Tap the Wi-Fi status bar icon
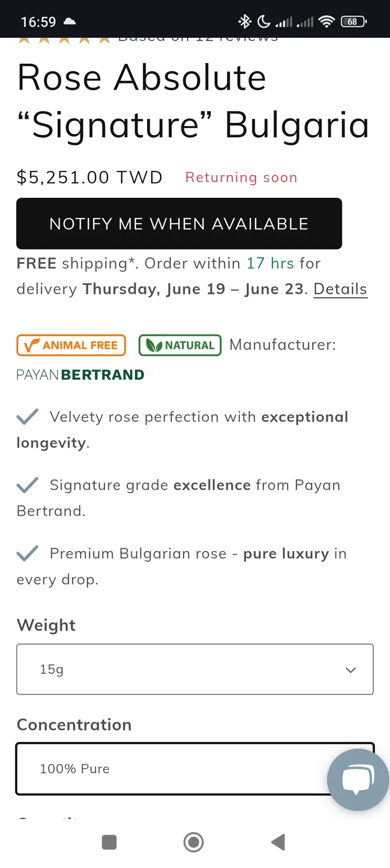Screen dimensions: 390x868 click(x=327, y=22)
